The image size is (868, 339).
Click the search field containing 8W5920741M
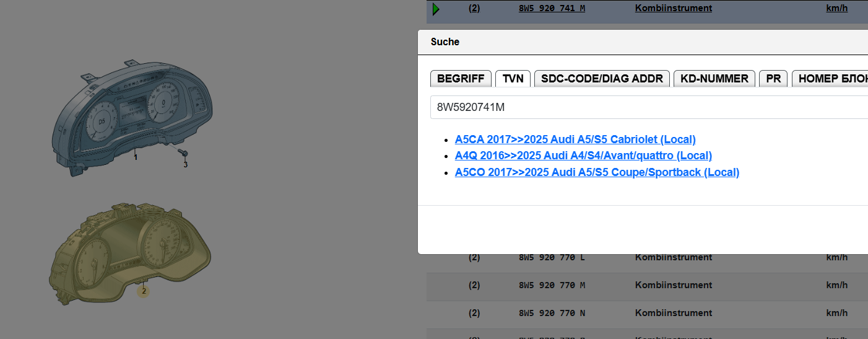pos(649,107)
